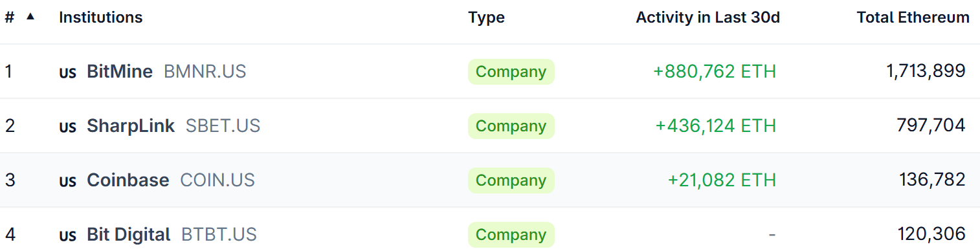980x251 pixels.
Task: Open the Coinbase institution link
Action: 128,180
